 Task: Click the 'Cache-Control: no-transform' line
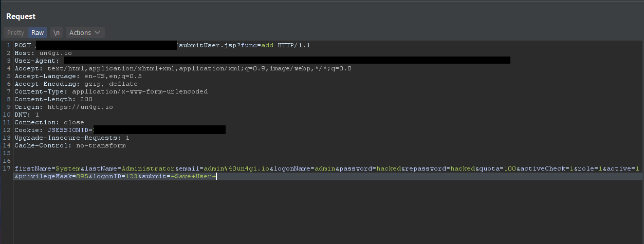coord(70,145)
